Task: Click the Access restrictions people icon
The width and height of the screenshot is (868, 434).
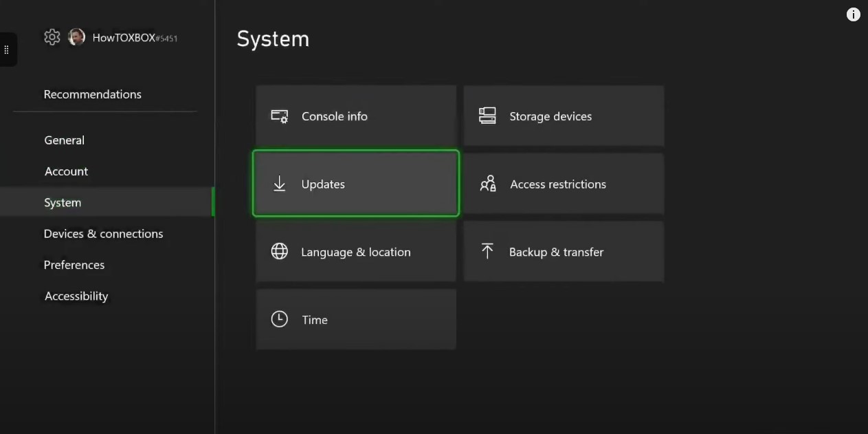Action: click(x=487, y=184)
